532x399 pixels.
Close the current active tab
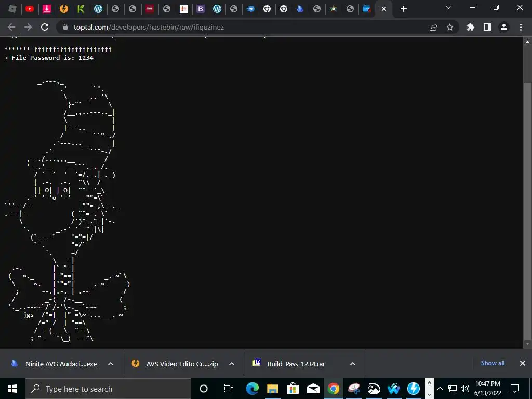click(x=384, y=9)
